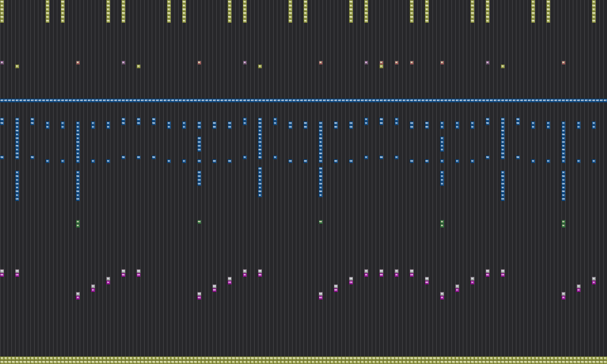
Task: Select the green note beneath the first blue column
Action: click(78, 224)
